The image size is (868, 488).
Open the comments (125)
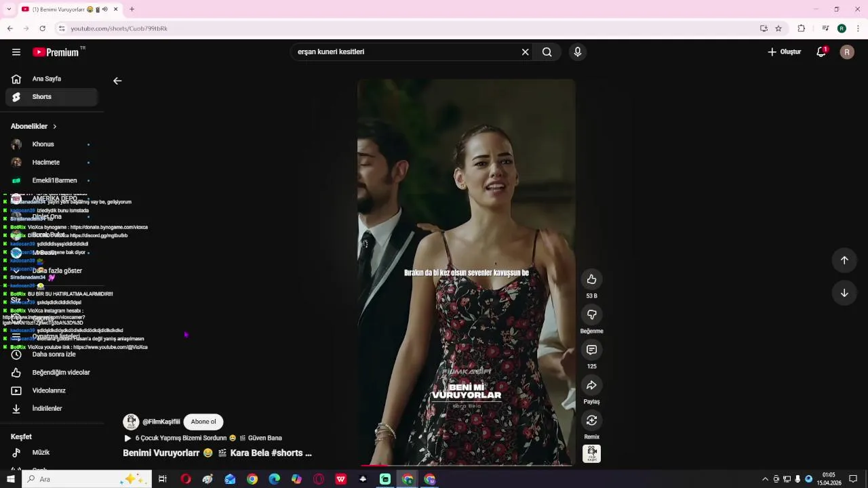coord(591,350)
